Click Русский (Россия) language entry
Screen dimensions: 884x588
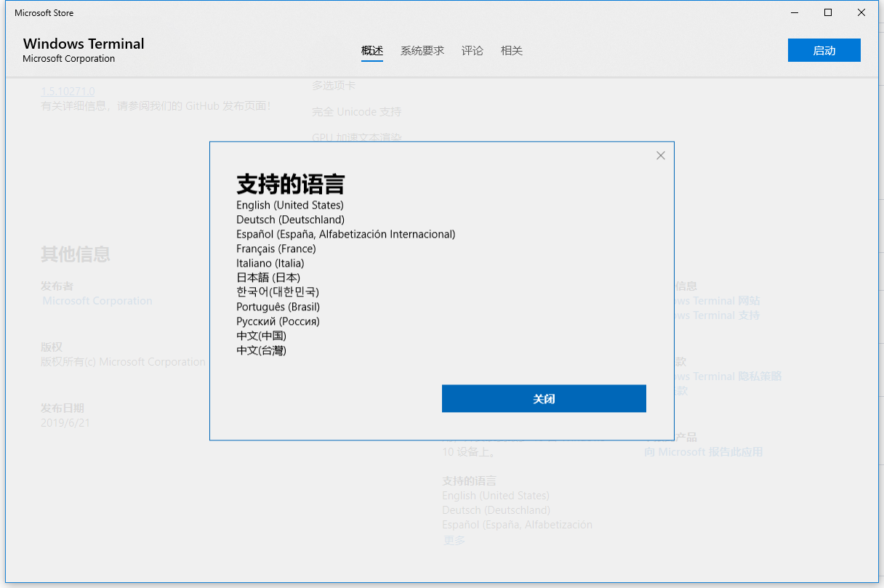click(278, 321)
